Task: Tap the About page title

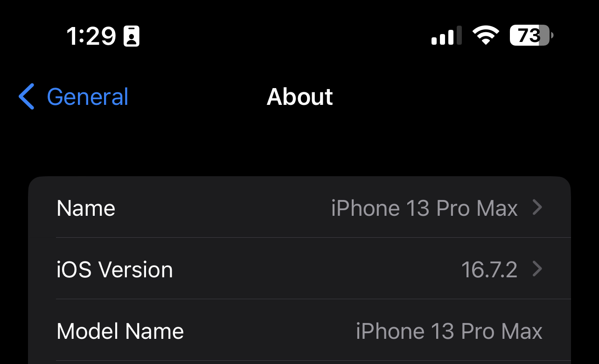Action: [x=299, y=97]
